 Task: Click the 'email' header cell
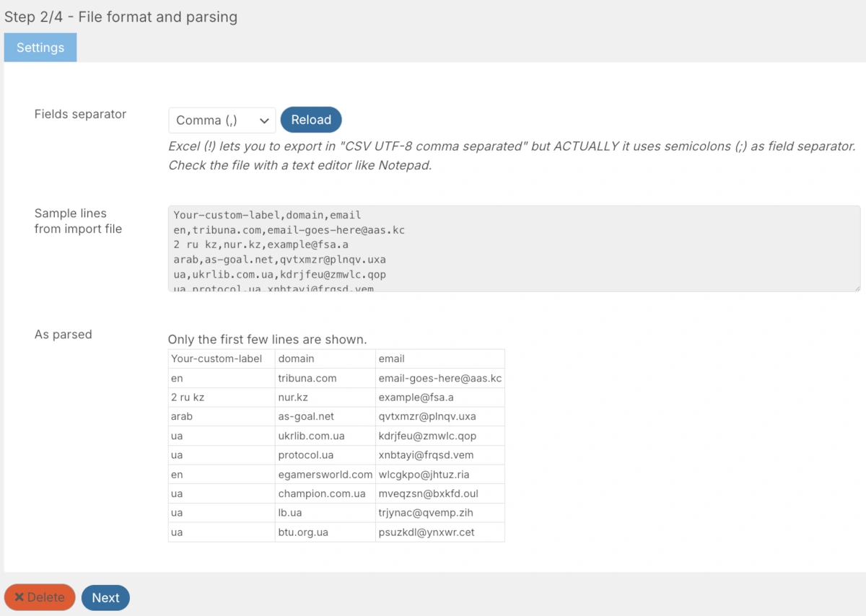[x=440, y=358]
